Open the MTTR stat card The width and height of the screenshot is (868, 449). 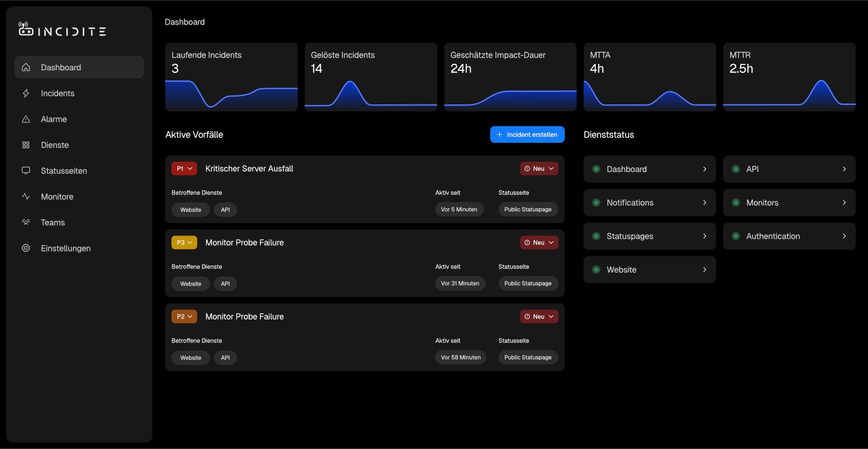click(x=789, y=77)
